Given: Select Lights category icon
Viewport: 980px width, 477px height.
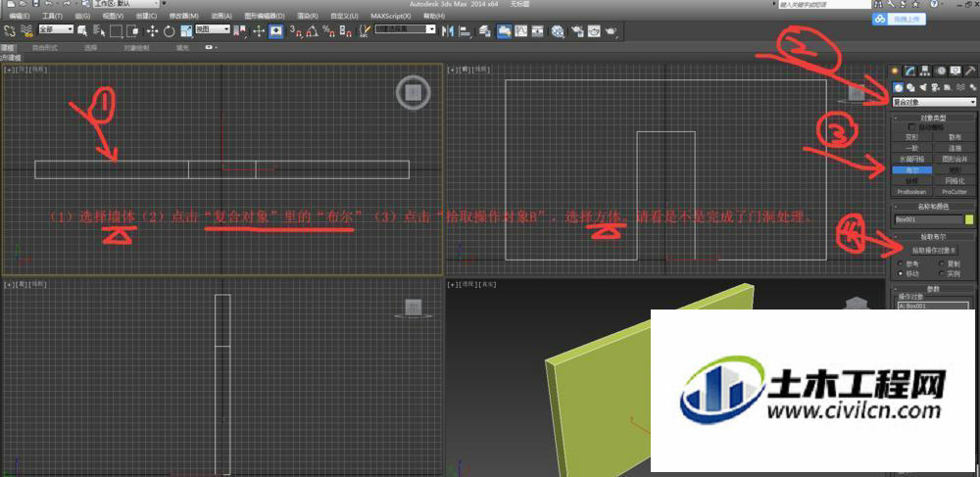Looking at the screenshot, I should point(923,87).
